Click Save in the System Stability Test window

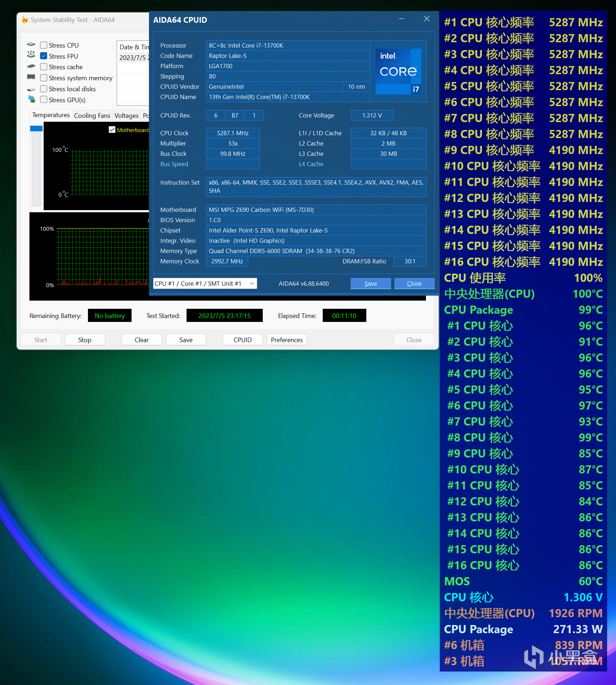(x=186, y=340)
